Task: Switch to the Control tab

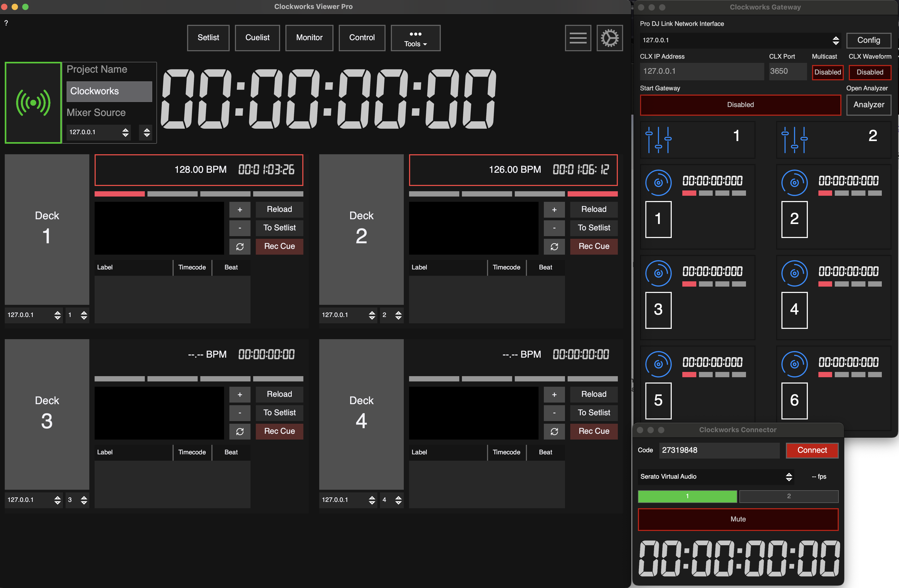Action: pyautogui.click(x=362, y=38)
